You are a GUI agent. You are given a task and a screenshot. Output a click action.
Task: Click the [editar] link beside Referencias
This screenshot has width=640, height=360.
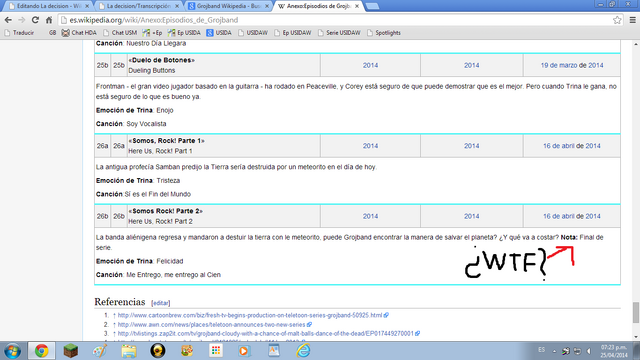[160, 303]
